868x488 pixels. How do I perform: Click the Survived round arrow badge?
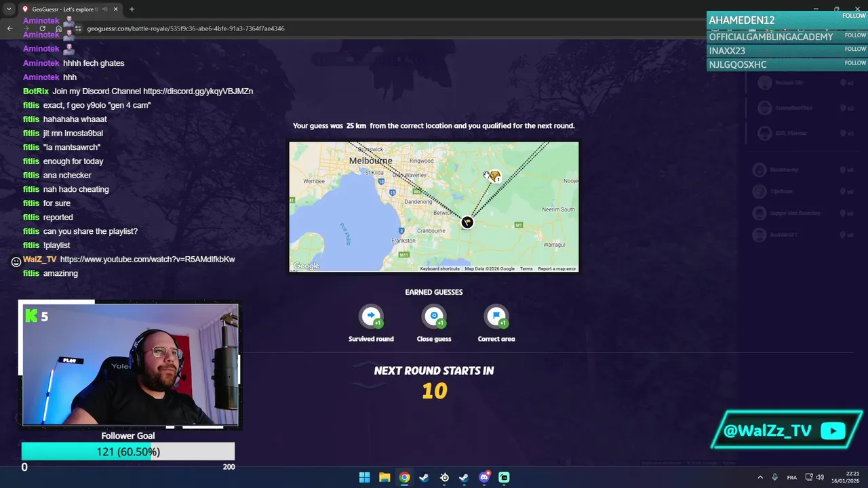[371, 316]
